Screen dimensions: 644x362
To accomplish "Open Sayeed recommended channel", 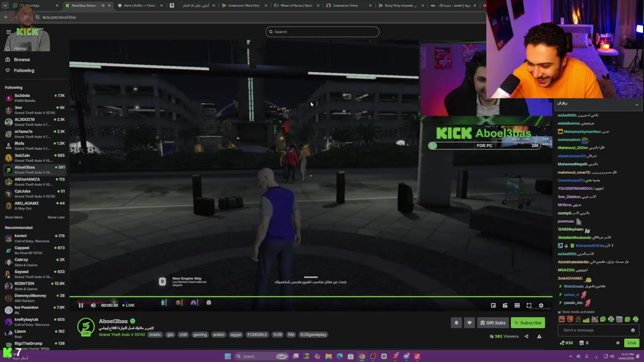I will pos(34,274).
